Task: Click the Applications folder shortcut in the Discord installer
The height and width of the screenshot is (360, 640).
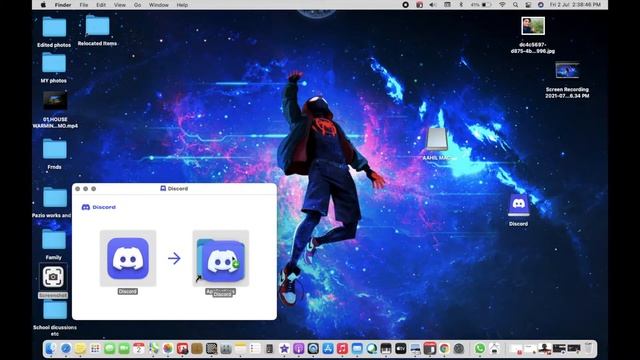Action: click(x=220, y=259)
